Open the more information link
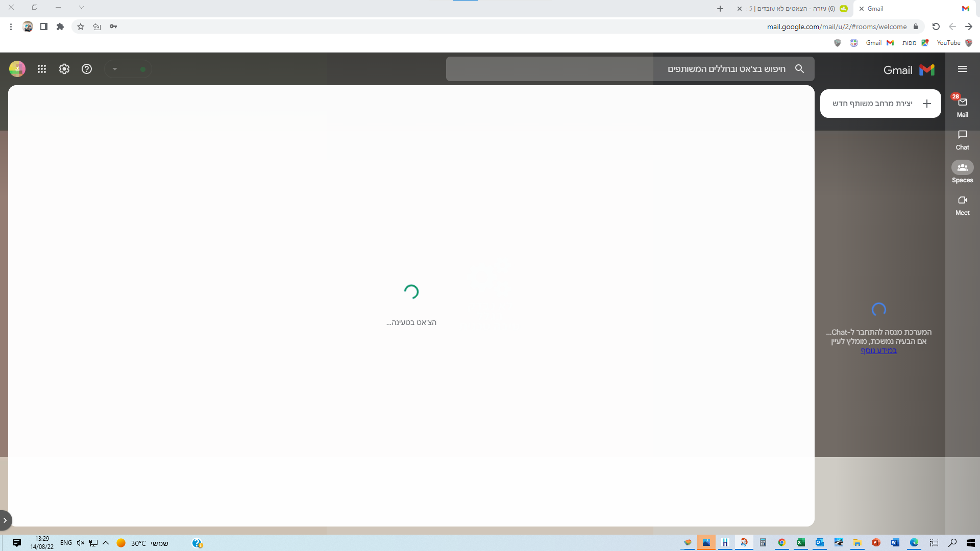 (x=878, y=350)
